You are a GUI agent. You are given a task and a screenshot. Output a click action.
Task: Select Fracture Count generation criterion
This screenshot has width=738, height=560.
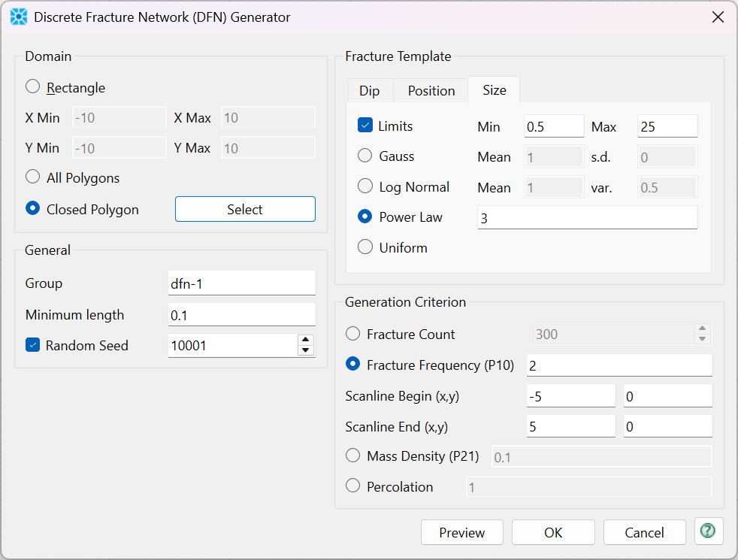352,334
